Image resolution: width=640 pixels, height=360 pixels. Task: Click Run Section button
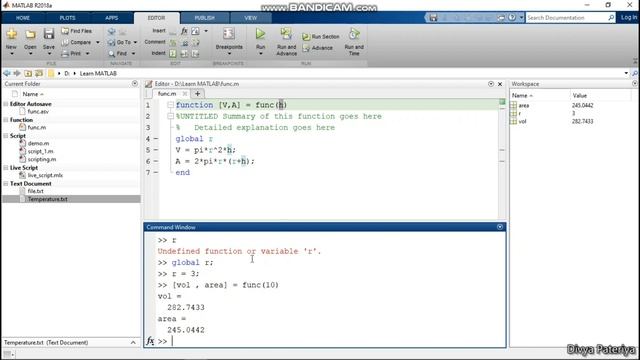pyautogui.click(x=321, y=37)
